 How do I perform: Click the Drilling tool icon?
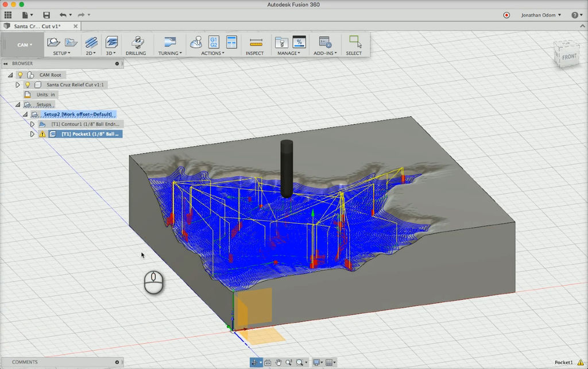[x=137, y=42]
